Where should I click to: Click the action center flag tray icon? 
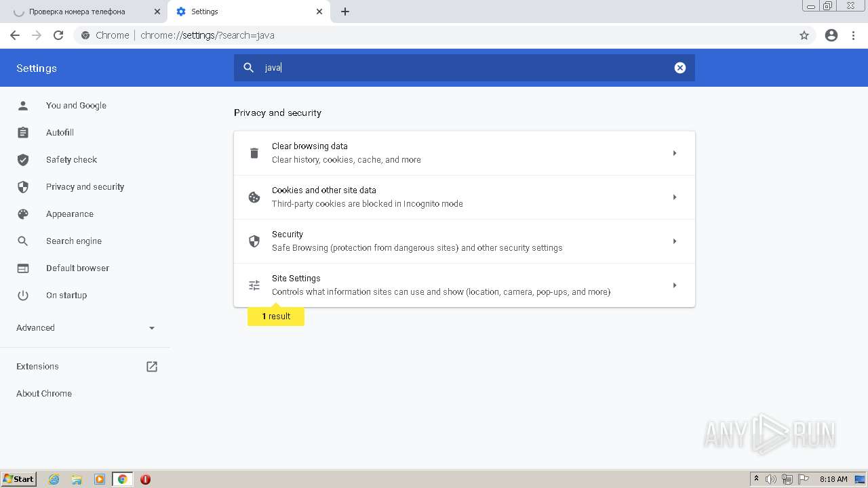(x=804, y=479)
